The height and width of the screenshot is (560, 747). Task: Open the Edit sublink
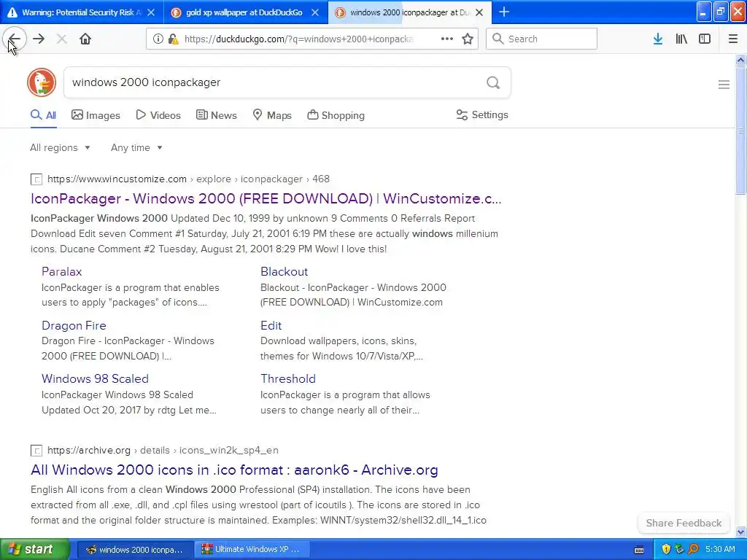coord(271,325)
